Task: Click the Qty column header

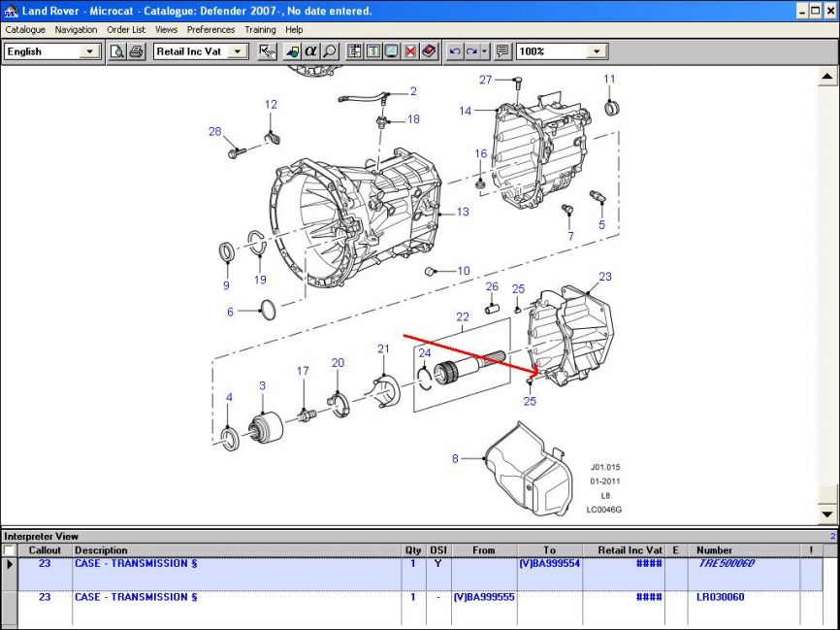Action: (x=413, y=550)
